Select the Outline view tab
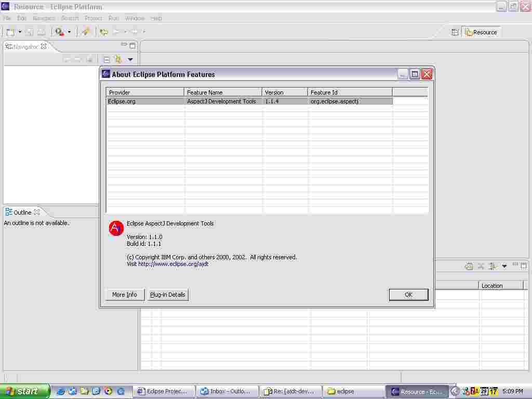 (22, 212)
